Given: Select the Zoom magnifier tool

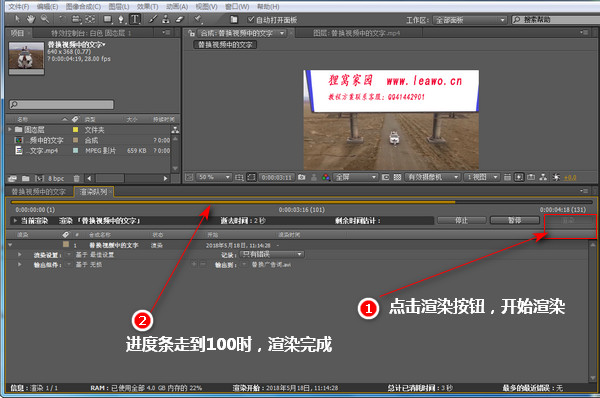Looking at the screenshot, I should click(45, 19).
